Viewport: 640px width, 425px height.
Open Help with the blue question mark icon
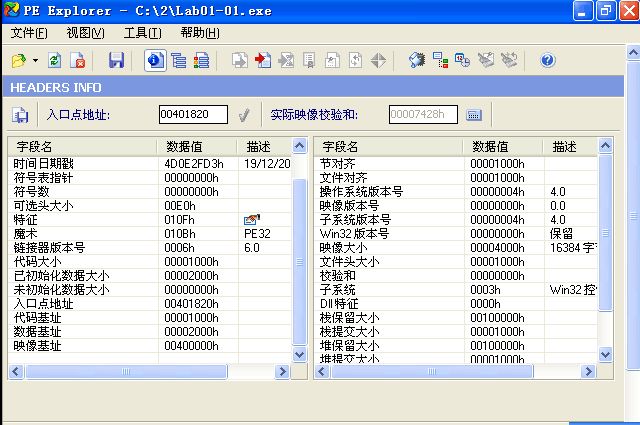tap(548, 61)
